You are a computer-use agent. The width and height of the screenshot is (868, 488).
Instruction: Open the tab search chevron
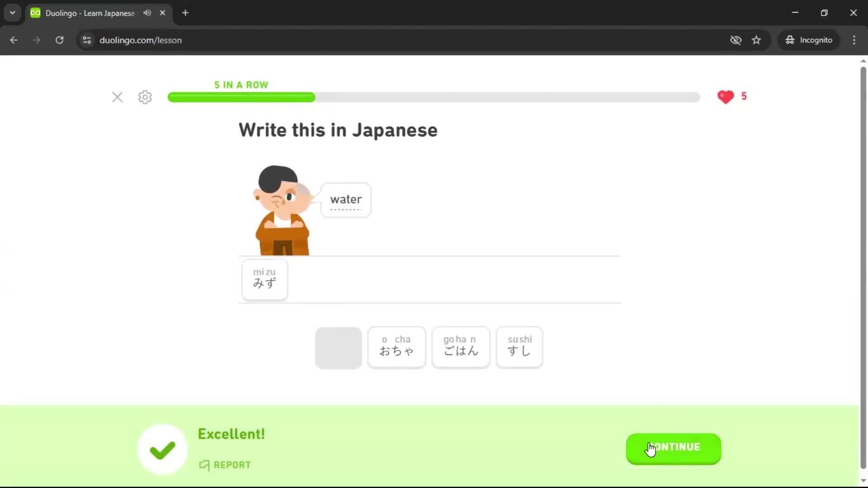pos(12,13)
